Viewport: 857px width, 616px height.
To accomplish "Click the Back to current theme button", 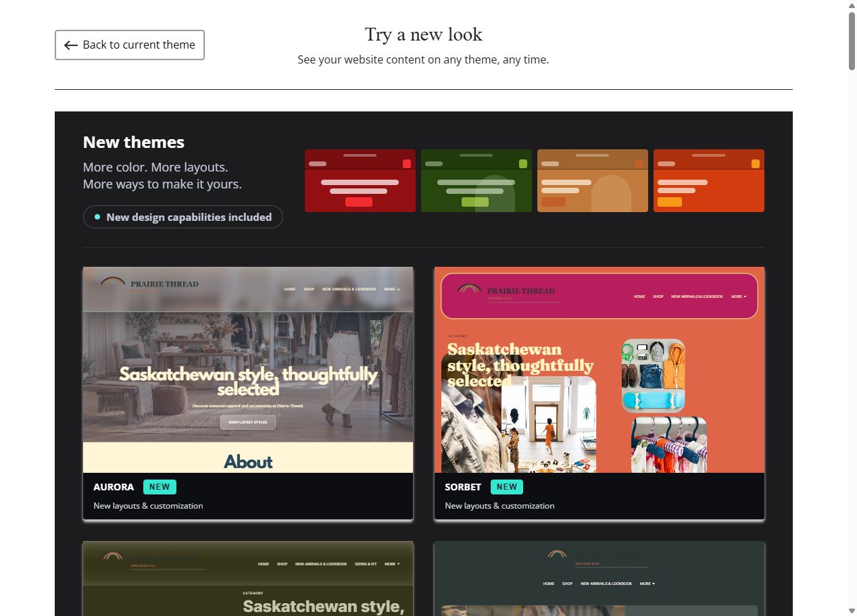I will (130, 45).
